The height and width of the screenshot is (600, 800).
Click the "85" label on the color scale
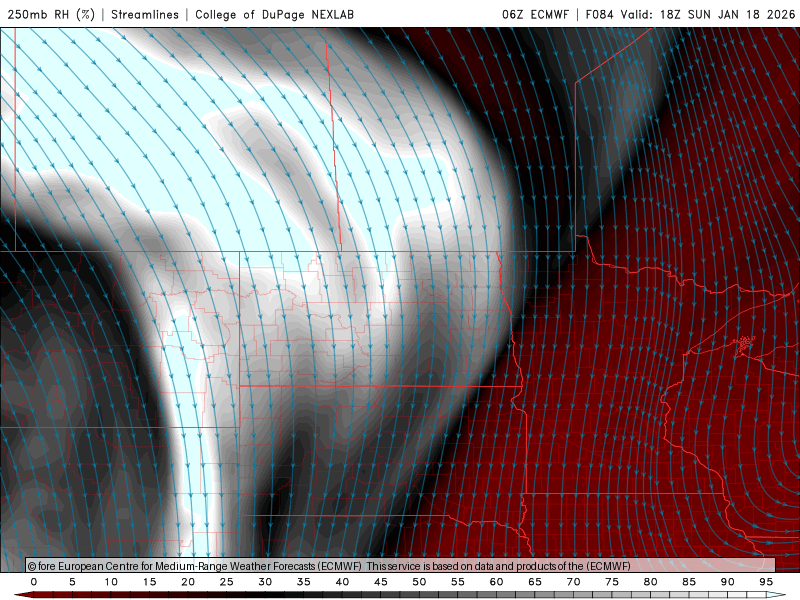pyautogui.click(x=689, y=582)
